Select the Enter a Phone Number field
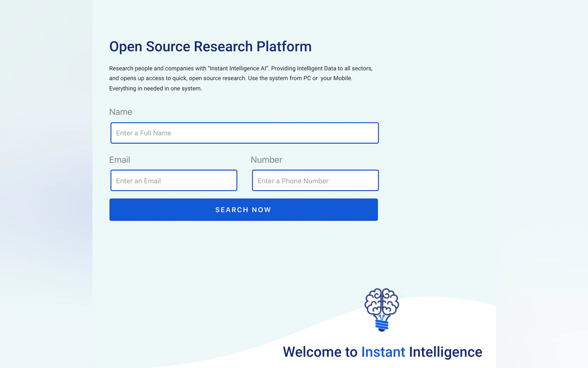 [x=315, y=181]
